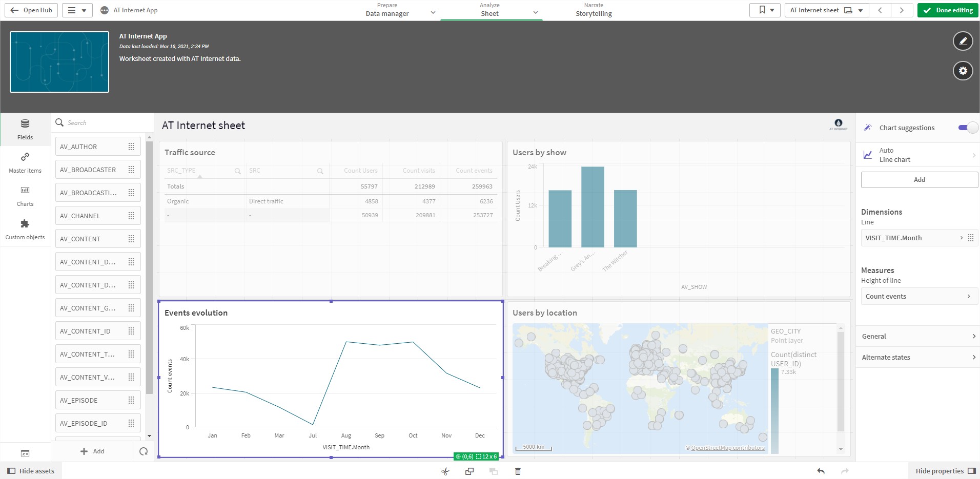Open the OpenStreetMap contributors link
980x479 pixels.
point(728,448)
